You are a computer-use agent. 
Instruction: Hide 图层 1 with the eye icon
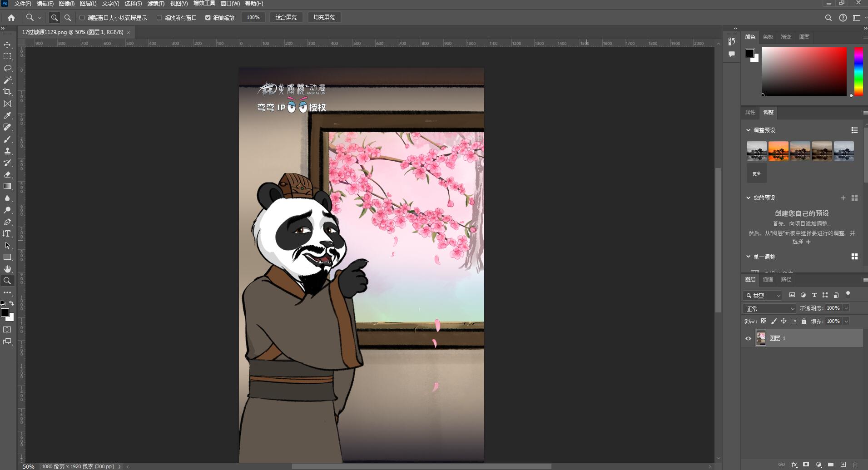[x=749, y=338]
